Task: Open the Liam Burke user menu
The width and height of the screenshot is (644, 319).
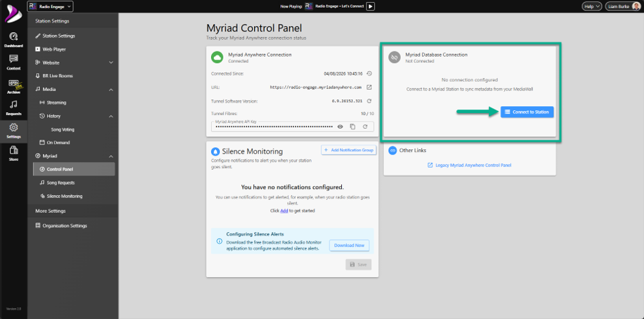Action: (x=622, y=6)
